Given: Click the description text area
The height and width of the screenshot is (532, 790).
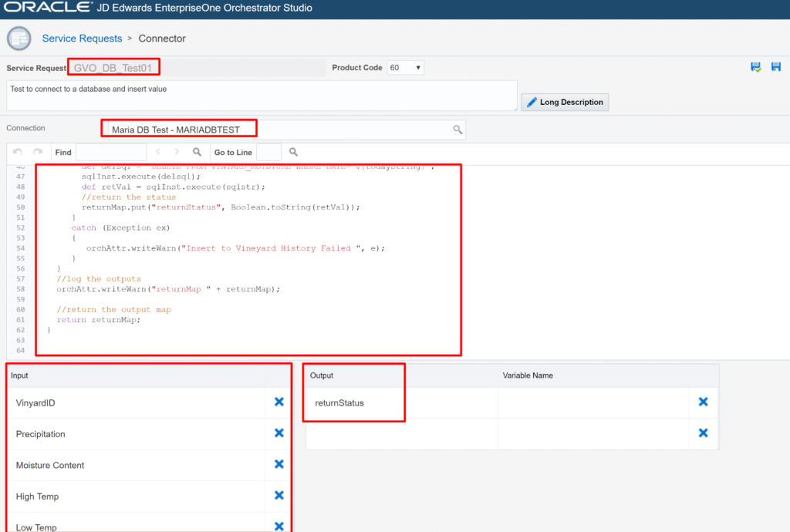Looking at the screenshot, I should pyautogui.click(x=262, y=96).
